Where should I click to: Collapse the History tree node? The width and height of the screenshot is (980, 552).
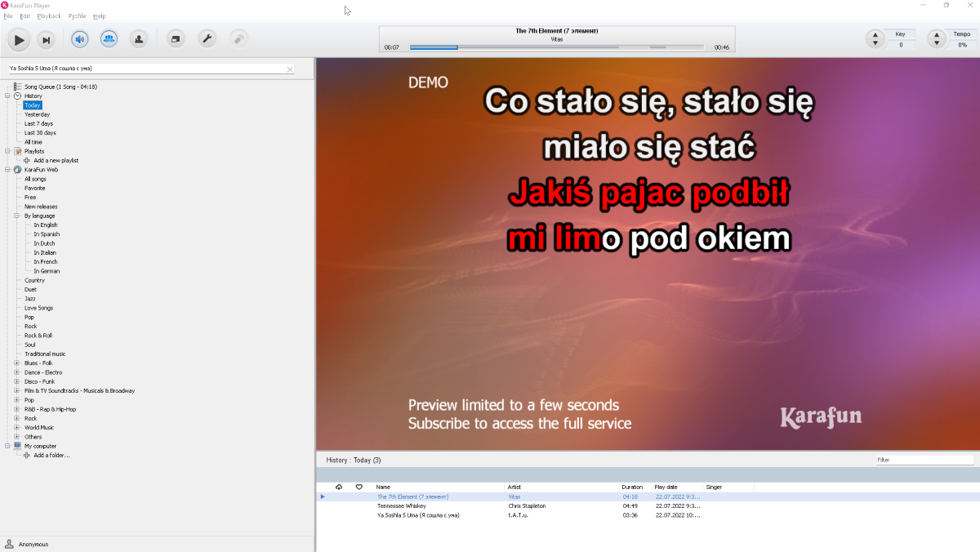coord(7,96)
